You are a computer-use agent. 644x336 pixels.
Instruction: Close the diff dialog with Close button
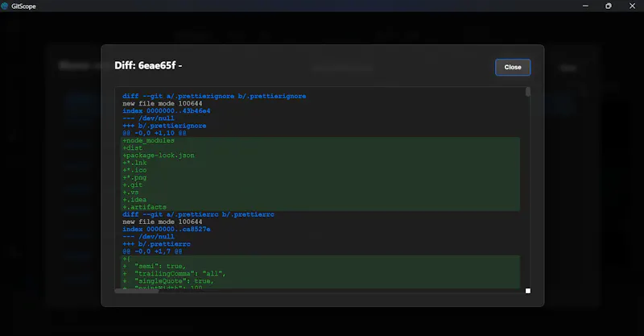[513, 67]
